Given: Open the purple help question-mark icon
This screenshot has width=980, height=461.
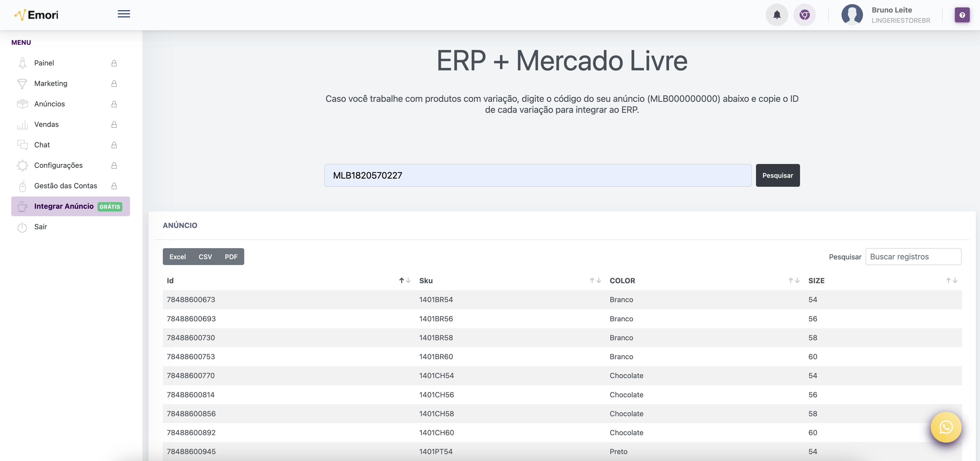Looking at the screenshot, I should [962, 15].
